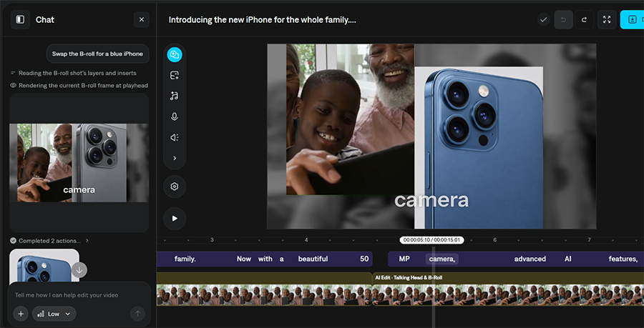Expand 'Completed 2 actions...' details
Image resolution: width=644 pixels, height=328 pixels.
click(x=49, y=241)
